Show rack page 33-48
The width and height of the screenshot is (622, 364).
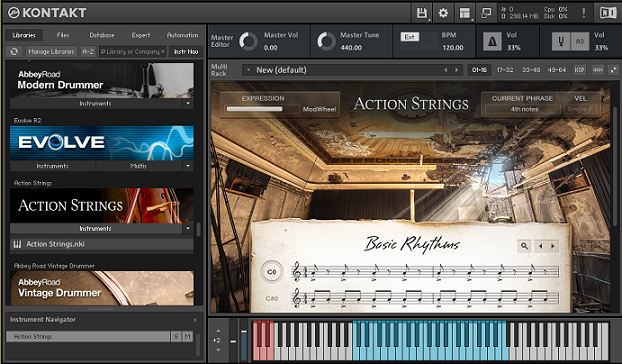tap(531, 70)
